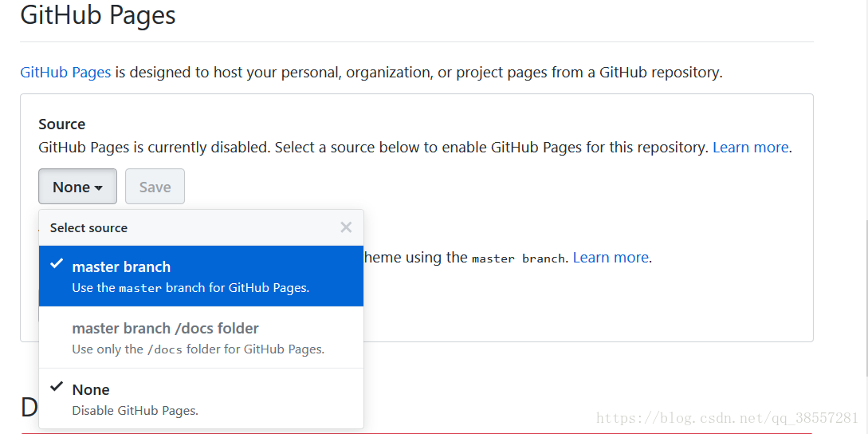Open the None source dropdown
The image size is (868, 434).
77,187
